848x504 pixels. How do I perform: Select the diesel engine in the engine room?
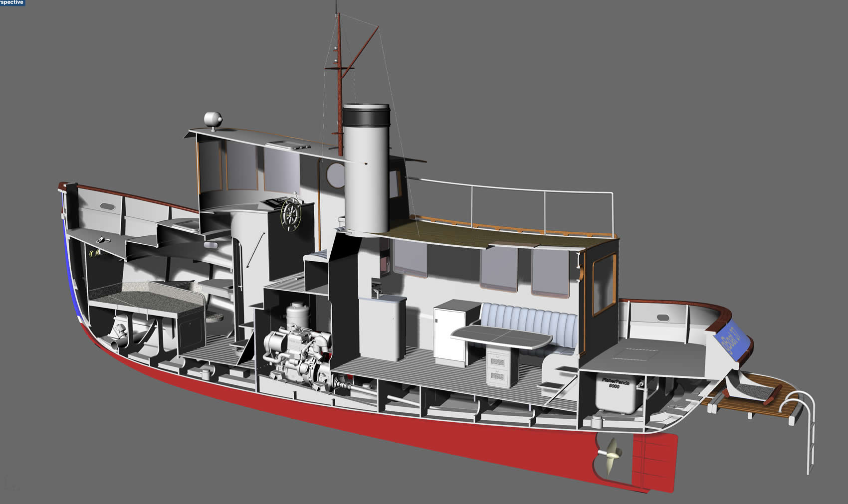pyautogui.click(x=297, y=351)
